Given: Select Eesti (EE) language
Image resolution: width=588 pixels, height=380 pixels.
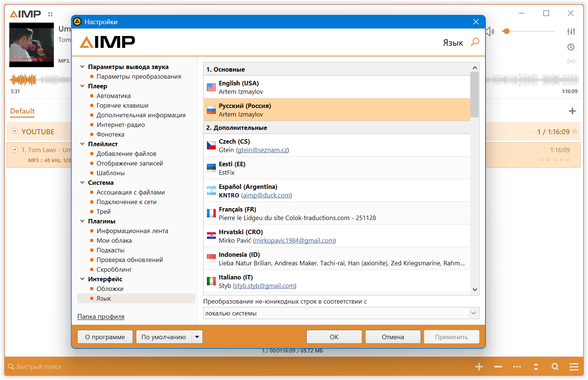Looking at the screenshot, I should tap(337, 168).
